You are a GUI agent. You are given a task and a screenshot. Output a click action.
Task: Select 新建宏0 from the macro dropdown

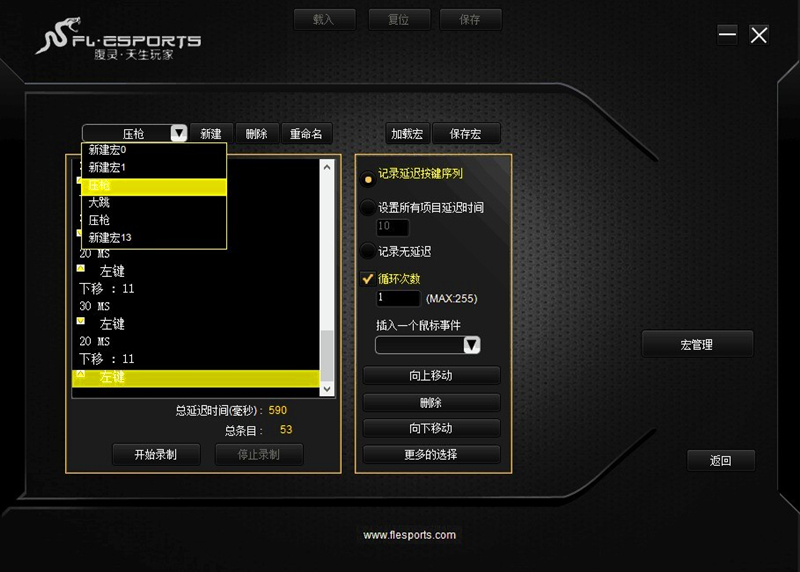point(154,150)
